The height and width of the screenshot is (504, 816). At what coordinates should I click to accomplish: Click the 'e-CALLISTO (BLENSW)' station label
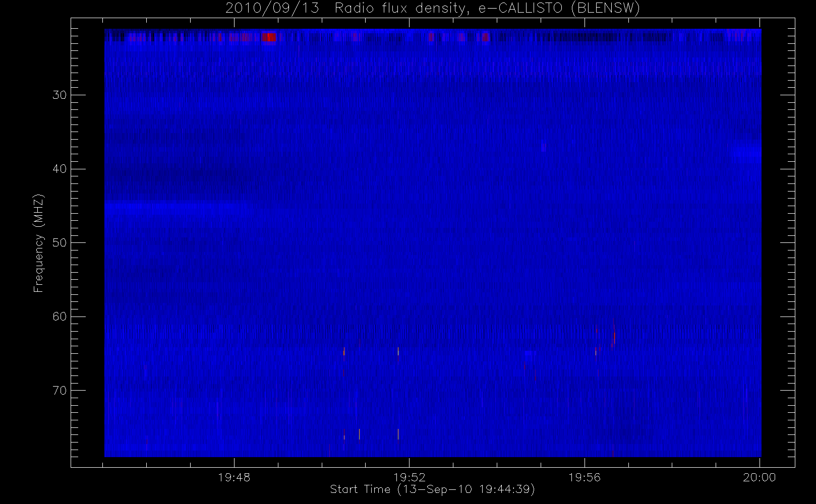(x=559, y=9)
